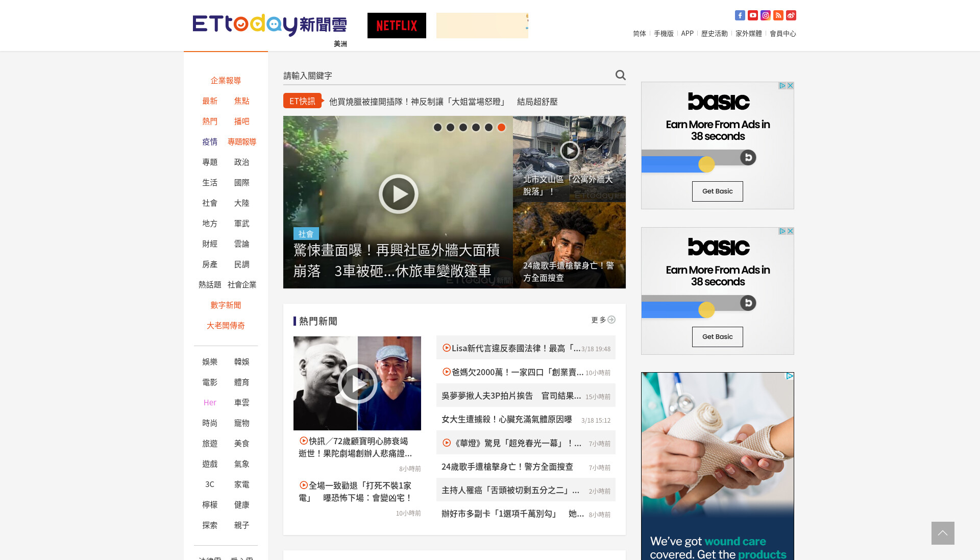The image size is (980, 560).
Task: Open the 《華燈》驚見 headline
Action: [511, 443]
